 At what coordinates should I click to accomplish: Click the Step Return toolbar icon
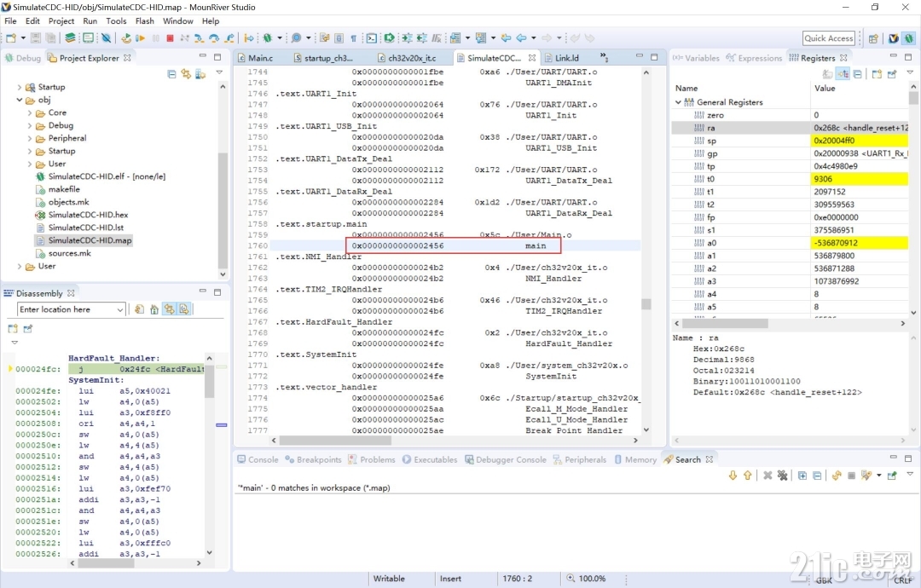[x=229, y=38]
